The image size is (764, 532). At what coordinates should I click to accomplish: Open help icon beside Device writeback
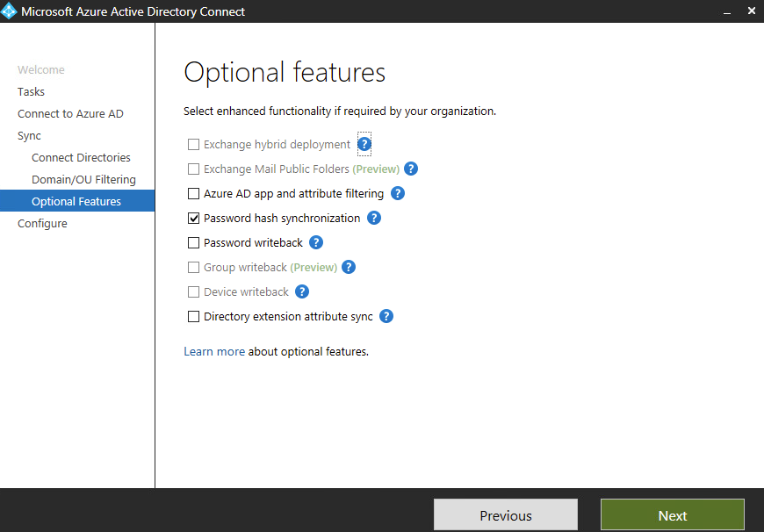click(301, 291)
